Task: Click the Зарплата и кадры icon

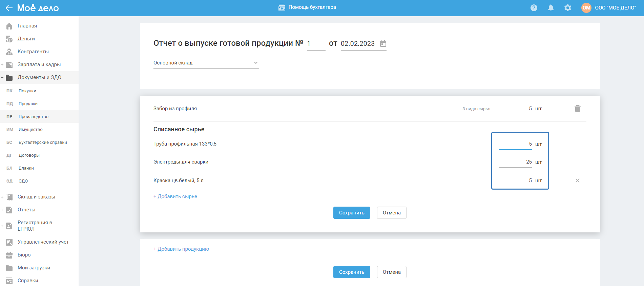Action: [x=9, y=64]
